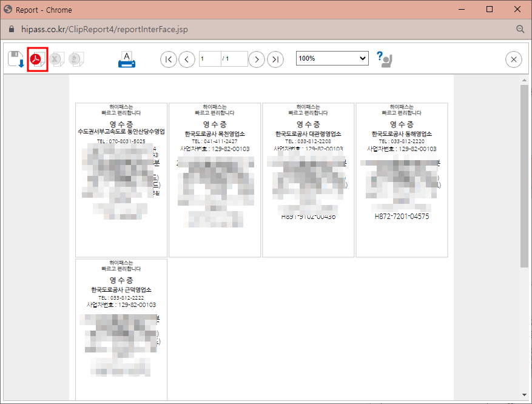Go to next page
The width and height of the screenshot is (532, 404).
pyautogui.click(x=257, y=59)
